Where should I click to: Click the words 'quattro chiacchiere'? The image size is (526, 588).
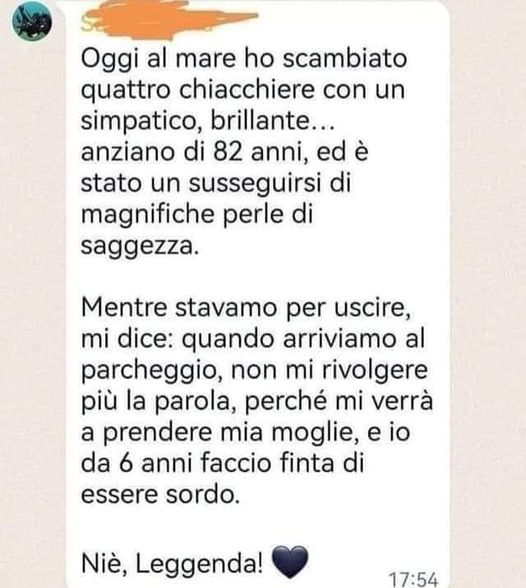pyautogui.click(x=198, y=90)
